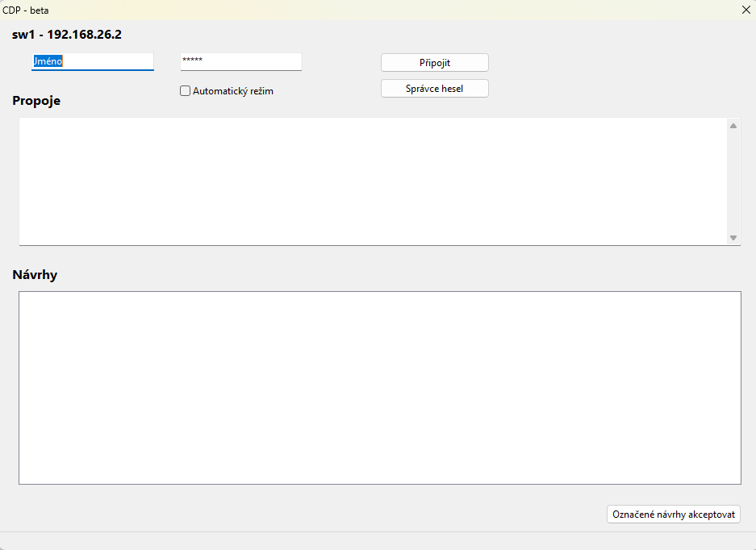This screenshot has width=756, height=550.
Task: Click the Návrhy section heading
Action: pyautogui.click(x=35, y=274)
